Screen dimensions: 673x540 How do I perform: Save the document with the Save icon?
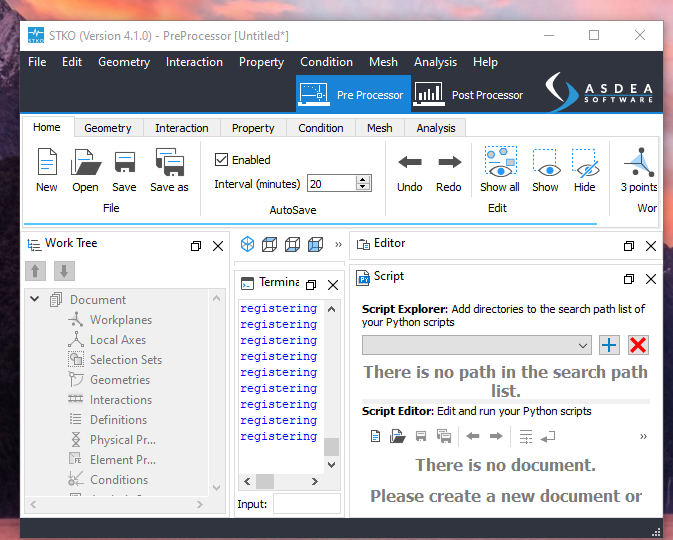tap(124, 162)
